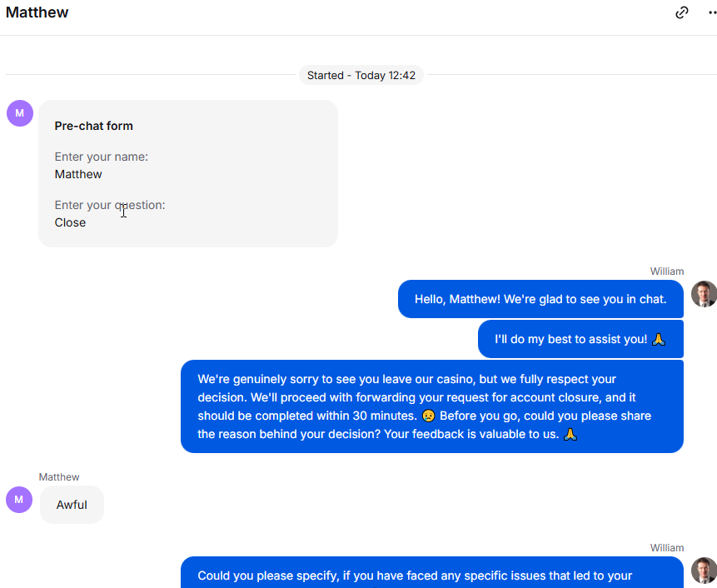Click the sad face emoji in closure message
Screen dimensions: 717x588
[429, 416]
